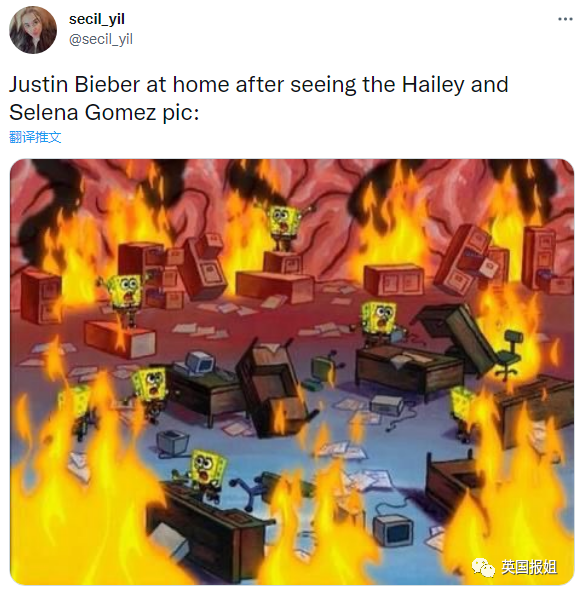
Task: Click SpongeBob holding paper near tilted desk
Action: click(379, 324)
